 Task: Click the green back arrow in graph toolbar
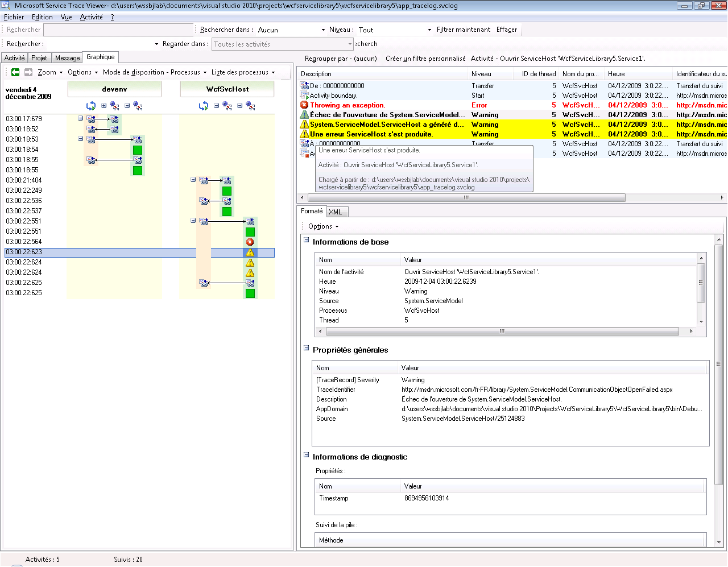pyautogui.click(x=15, y=72)
